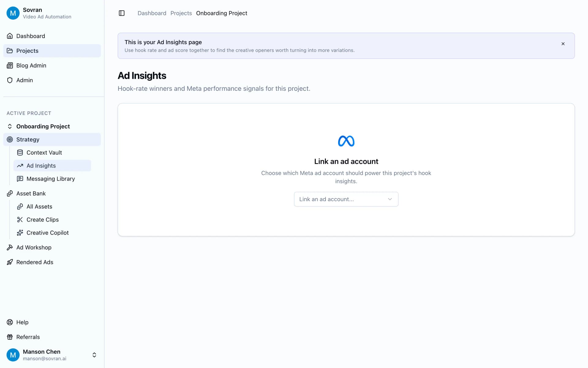Click the Meta logo icon
The image size is (588, 368).
[346, 141]
